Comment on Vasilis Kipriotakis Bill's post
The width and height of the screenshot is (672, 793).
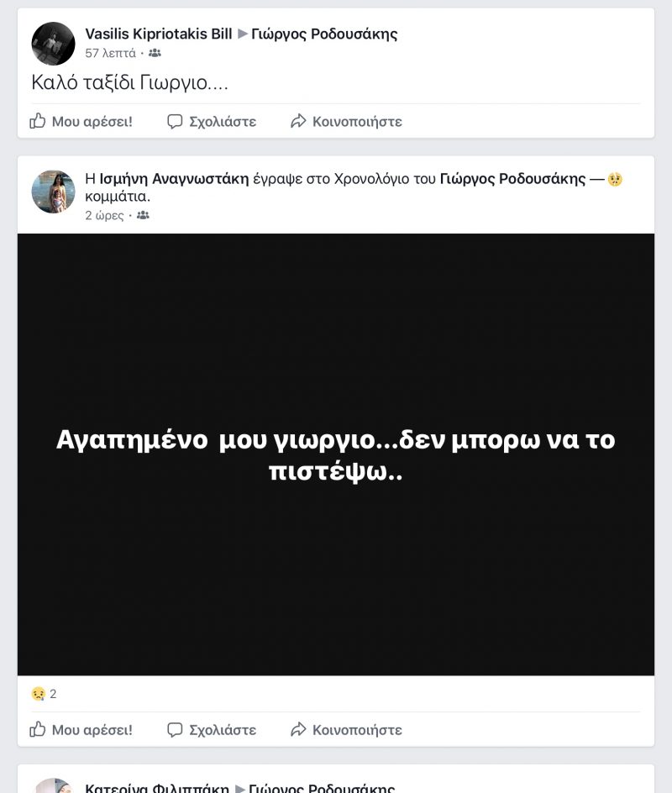coord(212,121)
